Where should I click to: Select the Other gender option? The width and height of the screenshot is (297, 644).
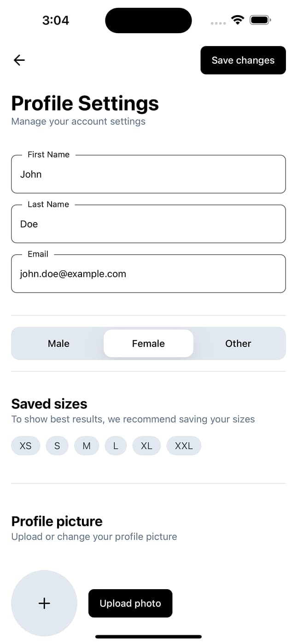point(238,343)
